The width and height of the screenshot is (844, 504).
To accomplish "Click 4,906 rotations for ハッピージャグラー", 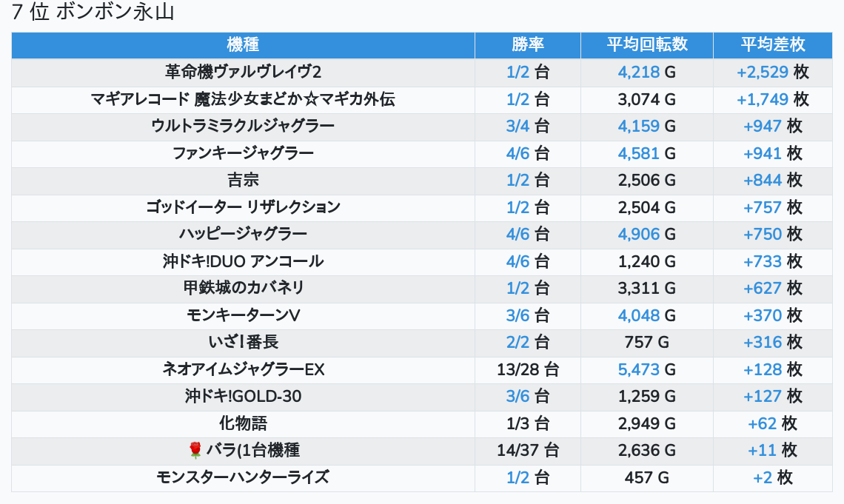I will (x=638, y=235).
